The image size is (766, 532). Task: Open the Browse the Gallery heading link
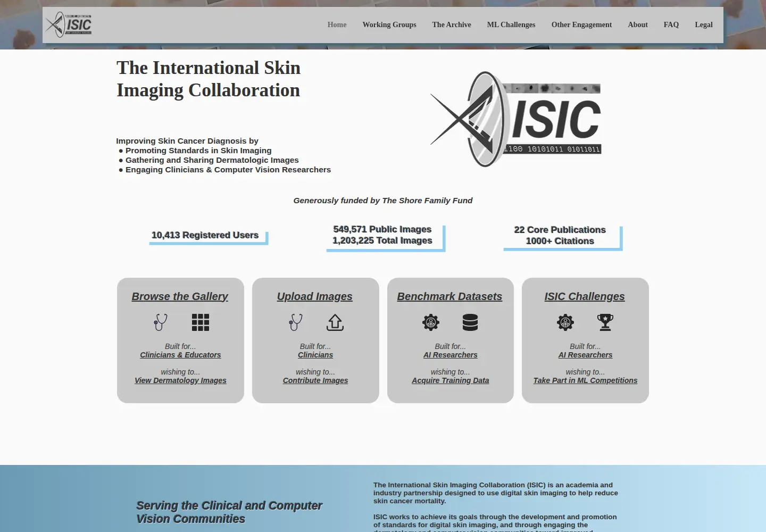pyautogui.click(x=180, y=296)
